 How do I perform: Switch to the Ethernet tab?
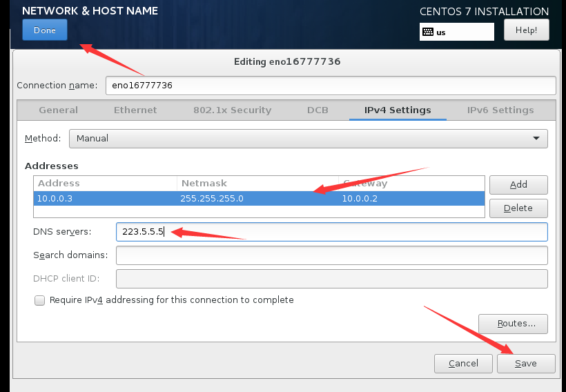(x=135, y=110)
